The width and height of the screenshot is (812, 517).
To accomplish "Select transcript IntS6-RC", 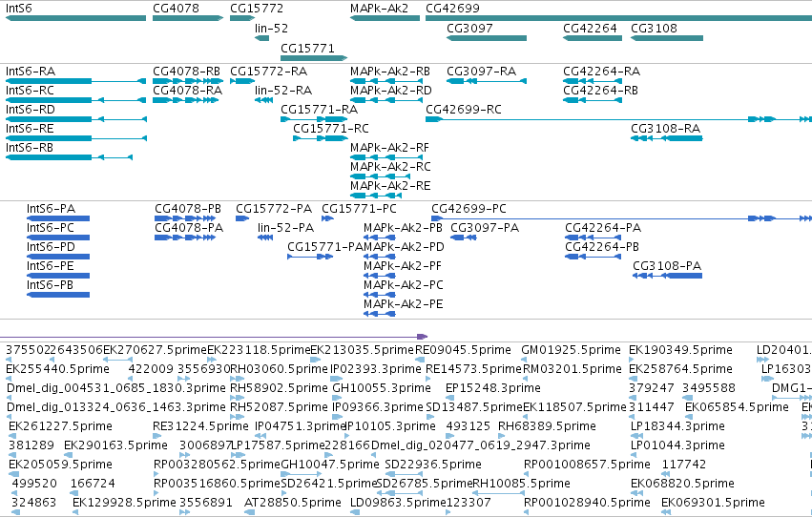I will [x=75, y=100].
